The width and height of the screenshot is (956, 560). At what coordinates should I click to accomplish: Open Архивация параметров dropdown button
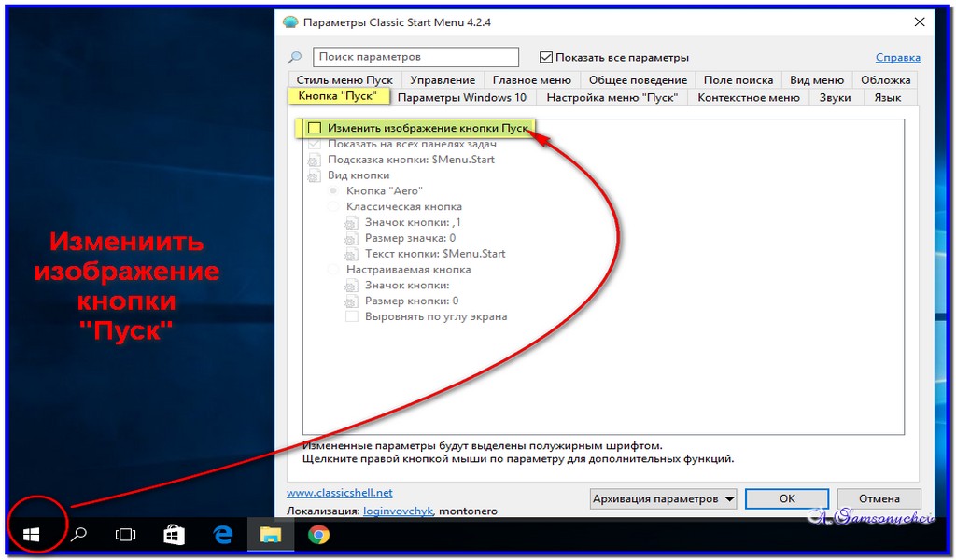coord(664,499)
